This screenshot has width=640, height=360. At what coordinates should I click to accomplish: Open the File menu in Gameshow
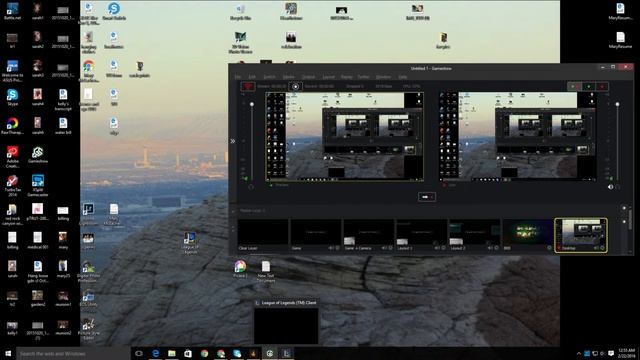pos(238,77)
